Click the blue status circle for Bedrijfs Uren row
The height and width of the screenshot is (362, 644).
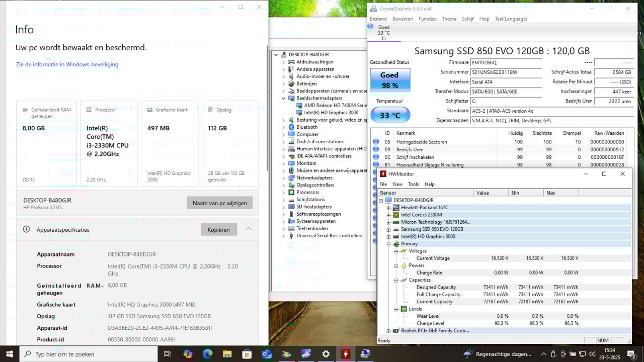tap(375, 149)
